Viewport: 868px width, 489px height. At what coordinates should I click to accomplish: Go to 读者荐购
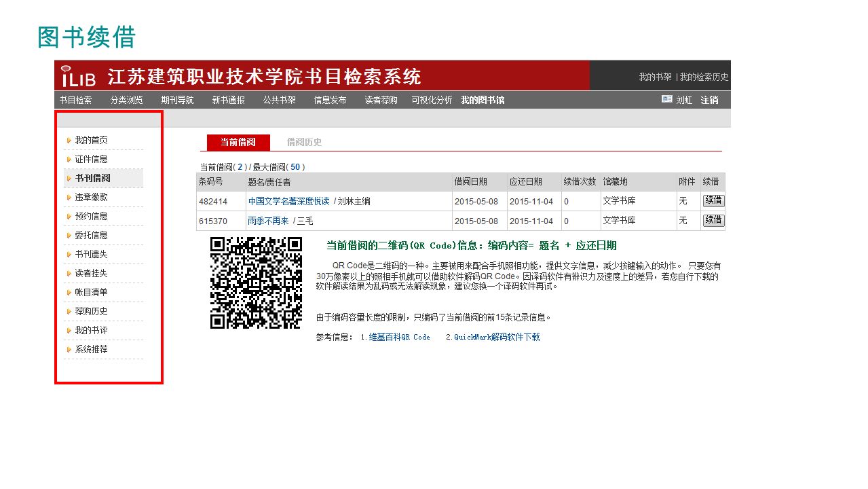coord(381,100)
